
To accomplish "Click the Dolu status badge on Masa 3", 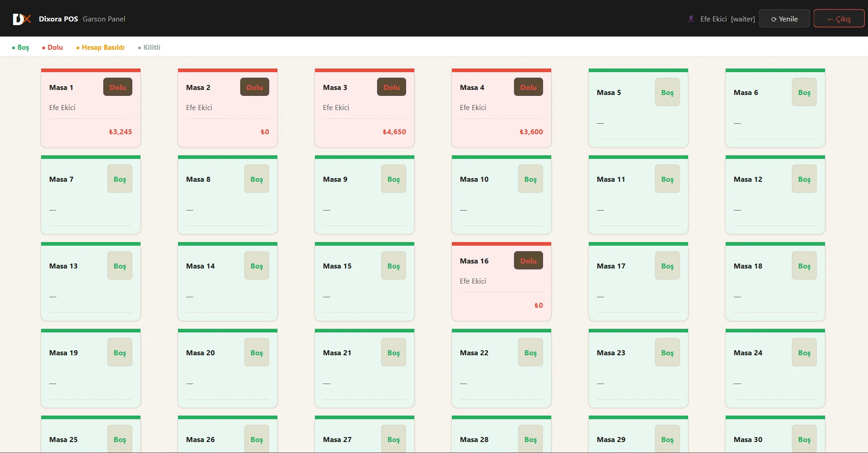I will tap(392, 87).
